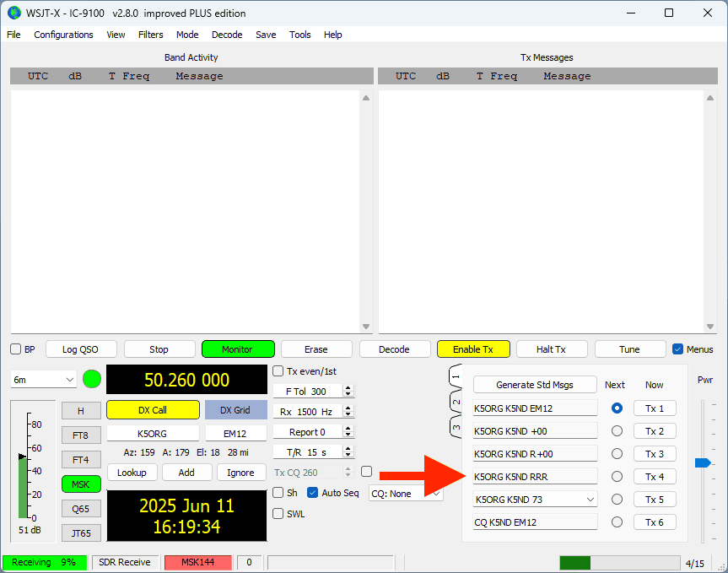Disable the Auto Seq checkbox
The width and height of the screenshot is (728, 573).
pos(313,493)
